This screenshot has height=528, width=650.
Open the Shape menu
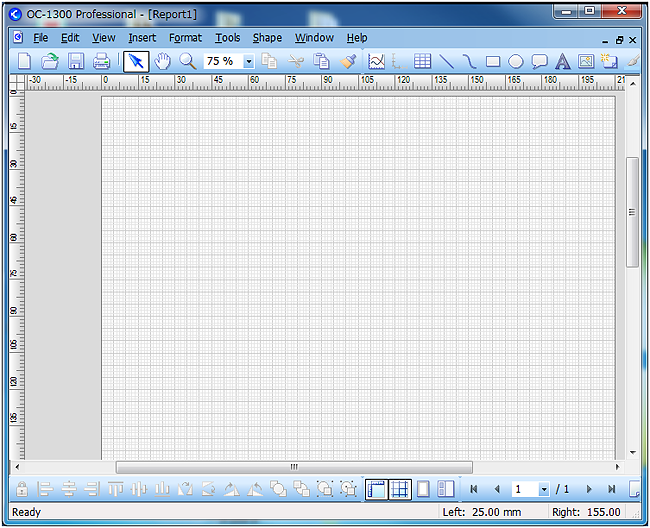pyautogui.click(x=267, y=38)
